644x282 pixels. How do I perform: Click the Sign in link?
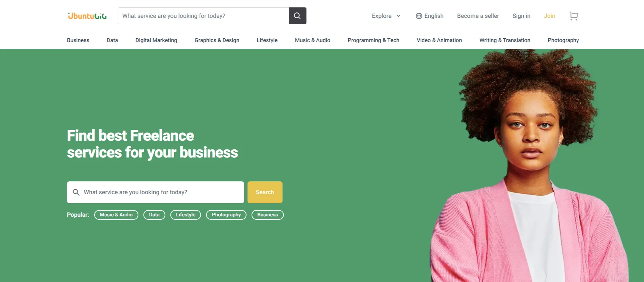(x=521, y=16)
